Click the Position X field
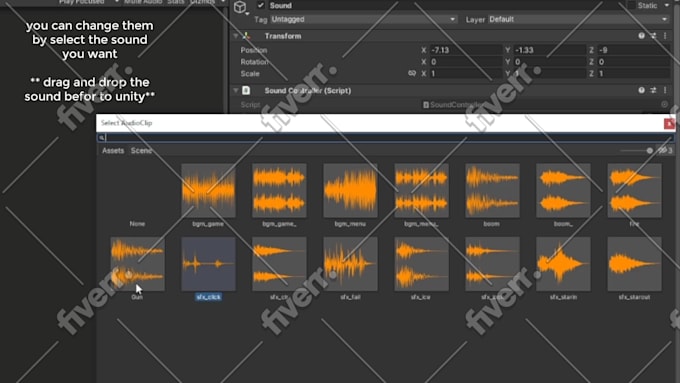 pos(466,50)
